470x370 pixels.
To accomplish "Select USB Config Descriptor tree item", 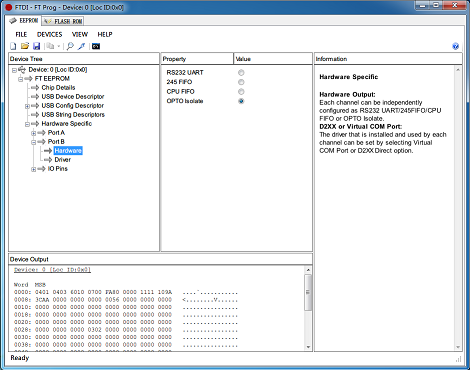I will [73, 106].
